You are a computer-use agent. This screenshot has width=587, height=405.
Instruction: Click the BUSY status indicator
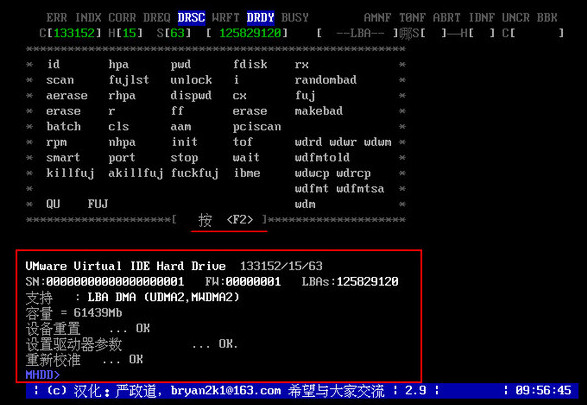click(295, 18)
